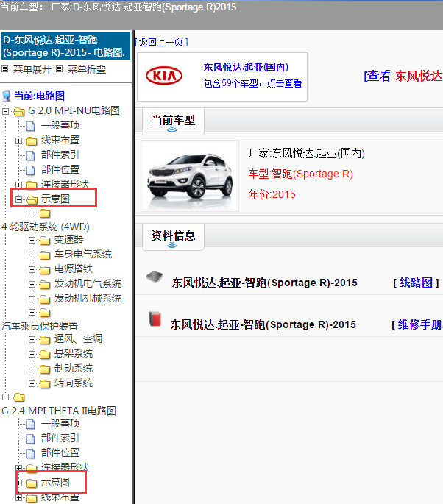The image size is (443, 504).
Task: Open the 线路图 link
Action: (x=416, y=283)
